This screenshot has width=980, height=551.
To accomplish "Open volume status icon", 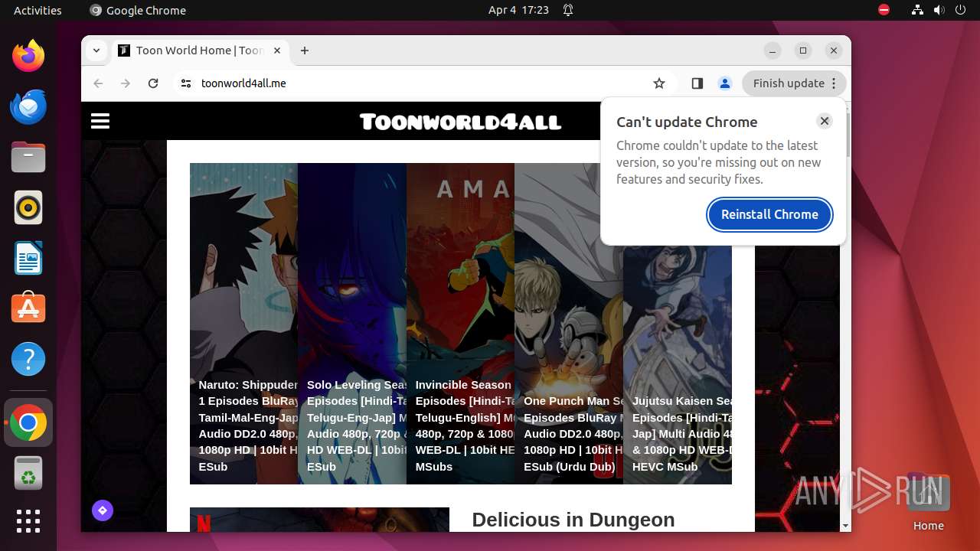I will [x=939, y=10].
